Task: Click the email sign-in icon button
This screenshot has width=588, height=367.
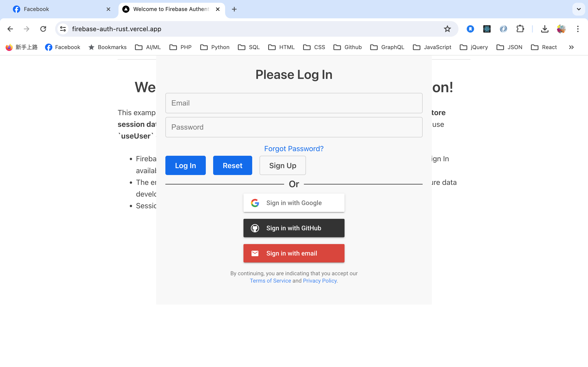Action: click(254, 253)
